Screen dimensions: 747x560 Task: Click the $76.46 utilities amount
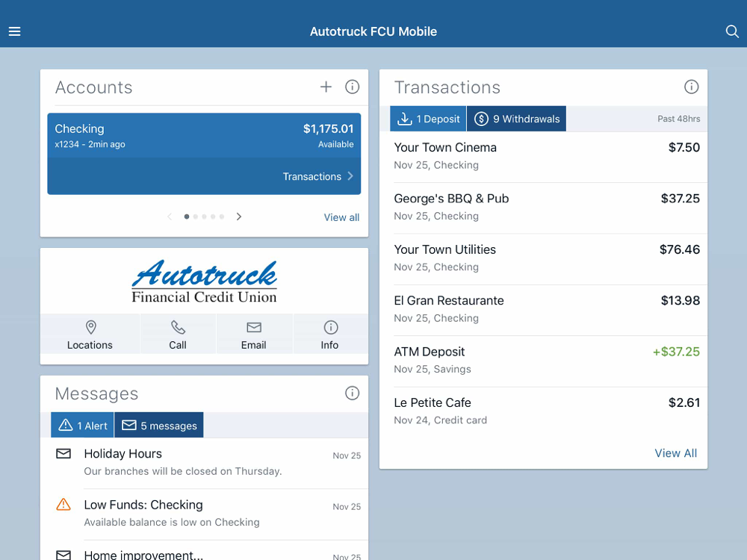coord(679,249)
